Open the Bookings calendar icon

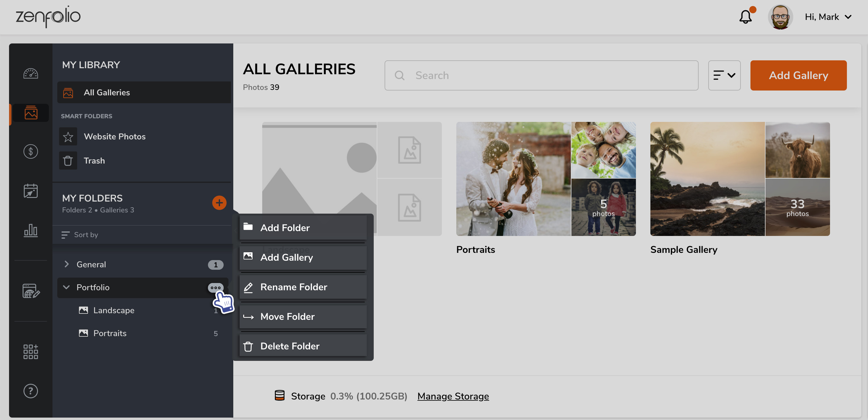pyautogui.click(x=31, y=190)
